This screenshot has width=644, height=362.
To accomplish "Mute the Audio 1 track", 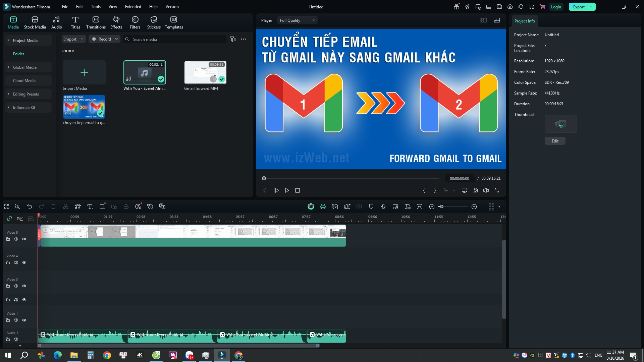I will click(x=16, y=339).
